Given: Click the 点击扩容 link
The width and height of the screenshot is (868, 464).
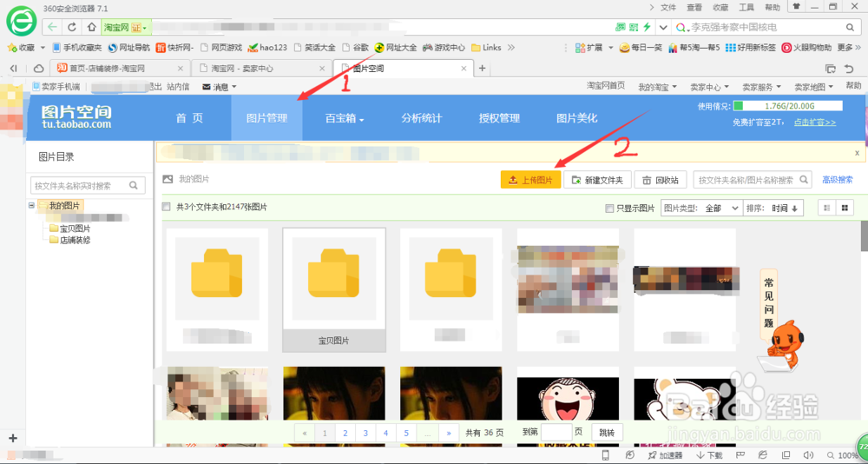Looking at the screenshot, I should coord(815,122).
